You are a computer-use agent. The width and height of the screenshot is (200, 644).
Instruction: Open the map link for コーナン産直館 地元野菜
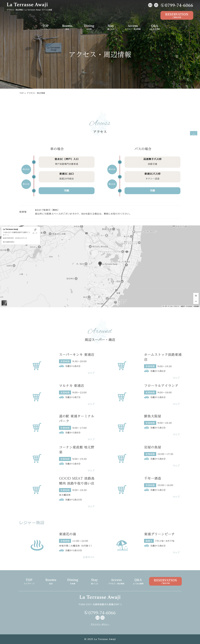click(91, 471)
